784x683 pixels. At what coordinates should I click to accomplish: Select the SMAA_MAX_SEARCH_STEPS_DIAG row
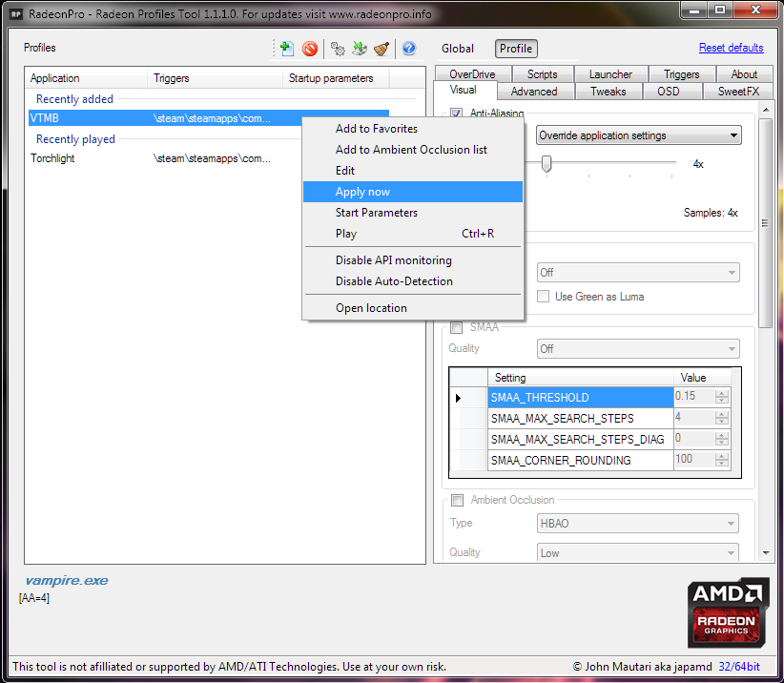581,439
